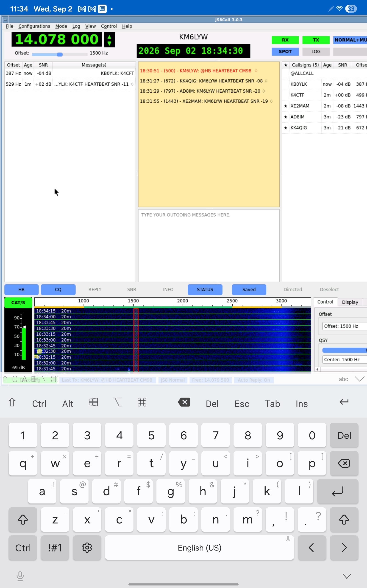Toggle the SPOT button
The height and width of the screenshot is (588, 367).
(285, 51)
